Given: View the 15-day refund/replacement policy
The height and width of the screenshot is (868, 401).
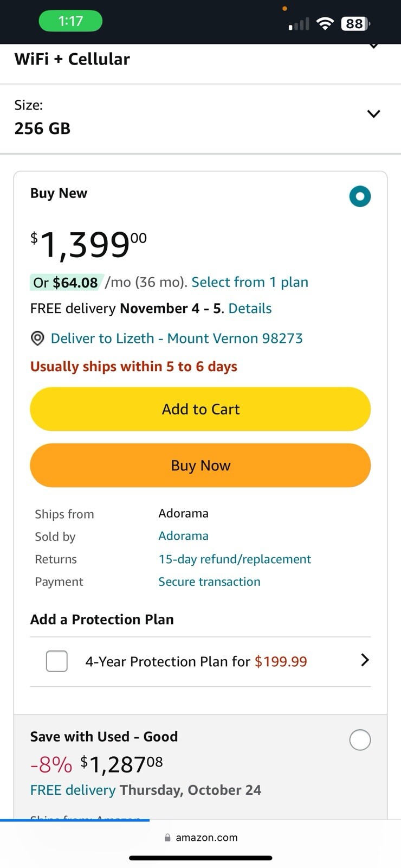Looking at the screenshot, I should pos(235,559).
